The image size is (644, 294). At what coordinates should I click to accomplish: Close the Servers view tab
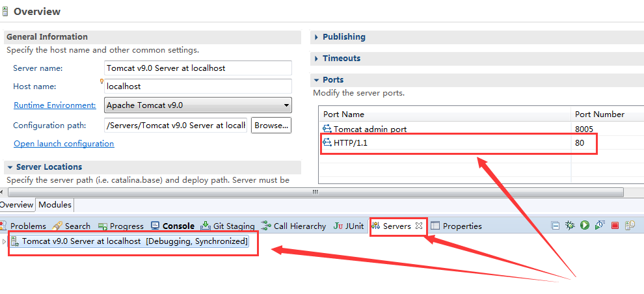(418, 226)
